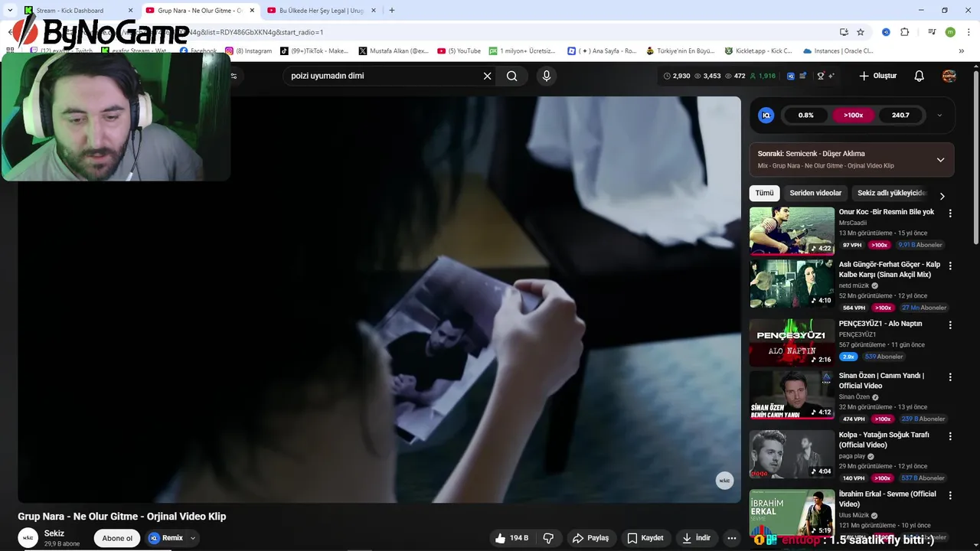The height and width of the screenshot is (551, 980).
Task: Click İndir download button
Action: click(x=697, y=538)
